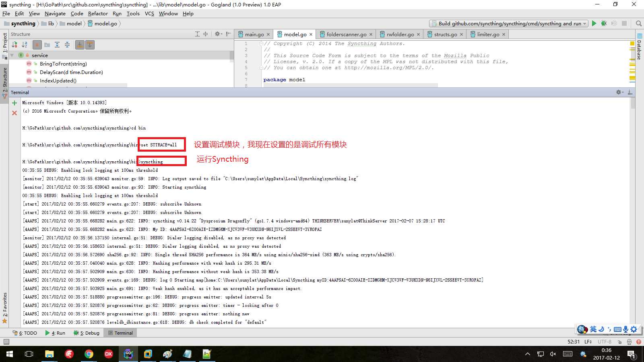Switch to structs.go tab

coord(445,34)
